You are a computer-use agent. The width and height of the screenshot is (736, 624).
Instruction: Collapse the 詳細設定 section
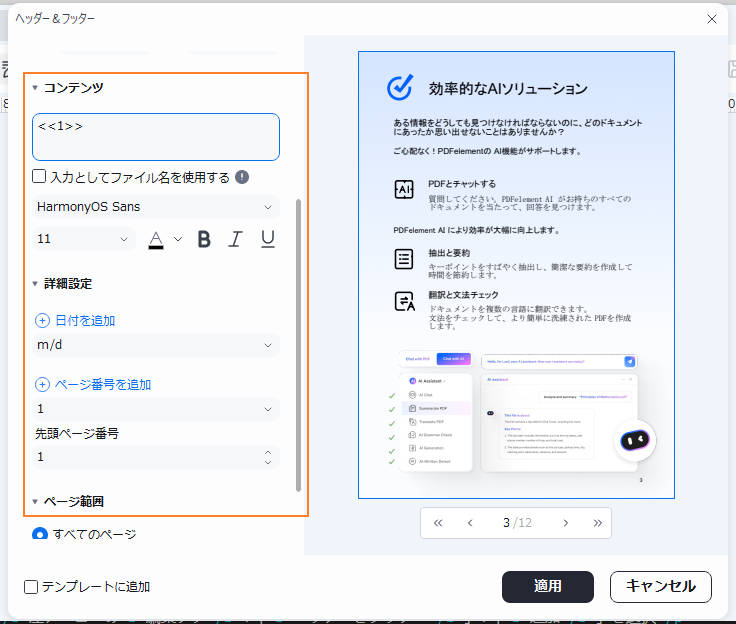35,284
